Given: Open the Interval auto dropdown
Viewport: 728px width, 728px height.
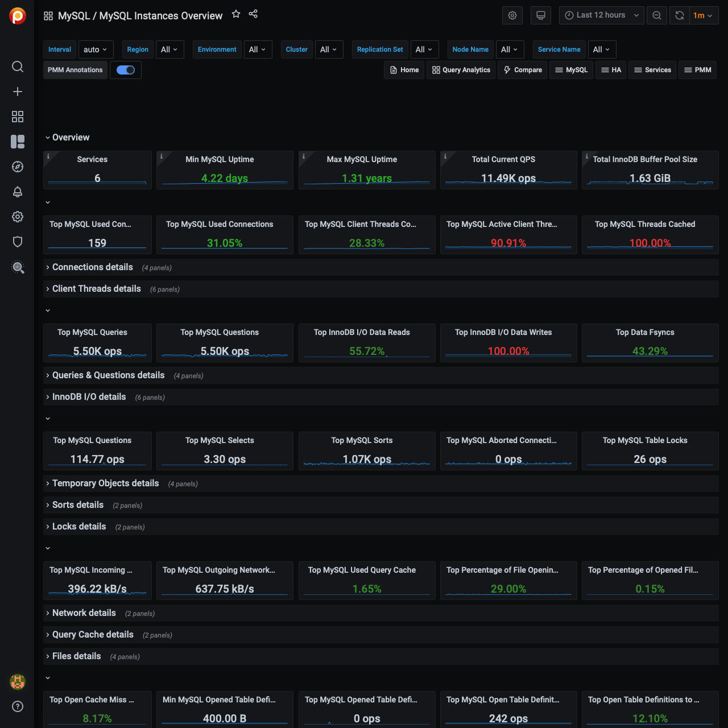Looking at the screenshot, I should pyautogui.click(x=96, y=49).
